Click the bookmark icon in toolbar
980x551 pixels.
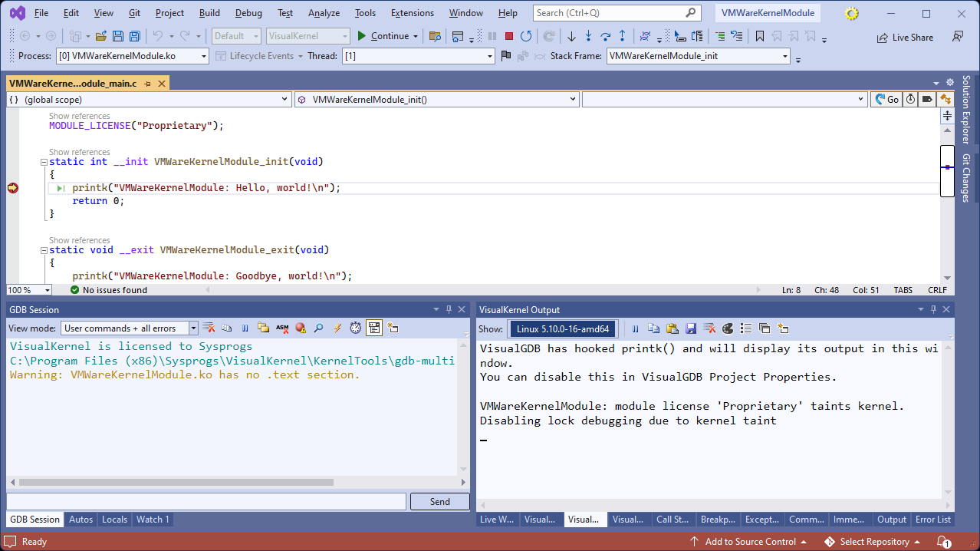click(x=759, y=36)
